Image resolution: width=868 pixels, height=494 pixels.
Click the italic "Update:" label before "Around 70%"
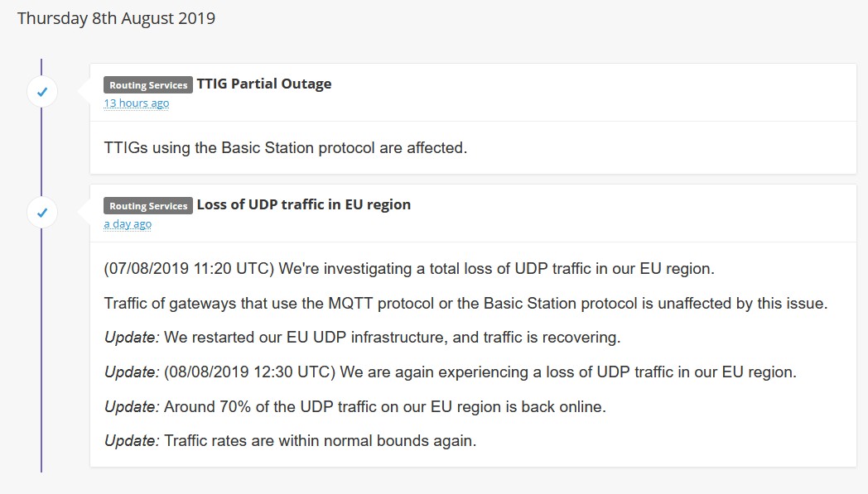point(132,407)
